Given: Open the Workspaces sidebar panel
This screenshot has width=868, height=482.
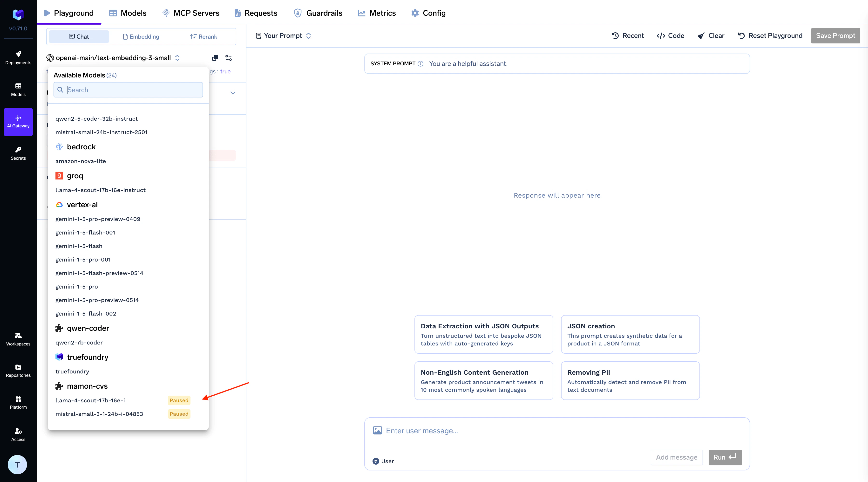Looking at the screenshot, I should (18, 339).
